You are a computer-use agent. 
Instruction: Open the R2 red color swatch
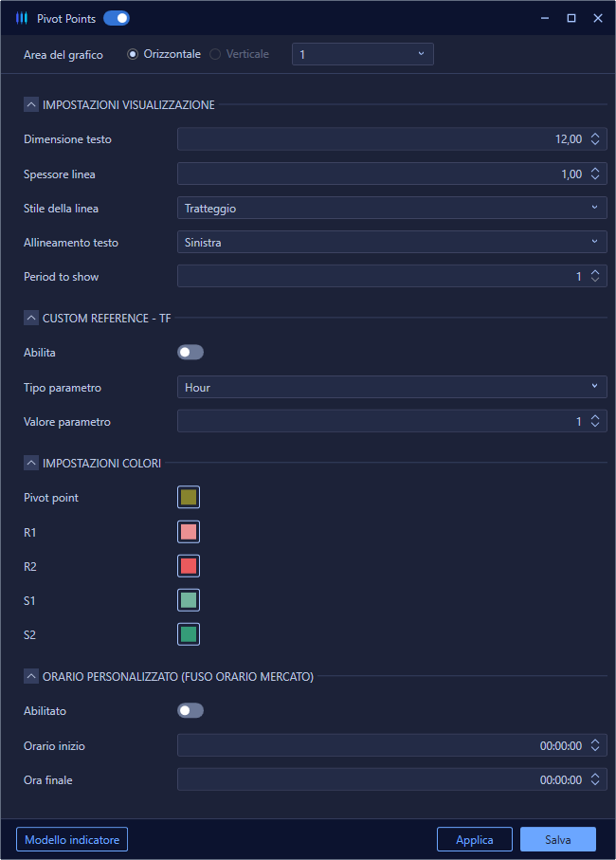pos(189,566)
